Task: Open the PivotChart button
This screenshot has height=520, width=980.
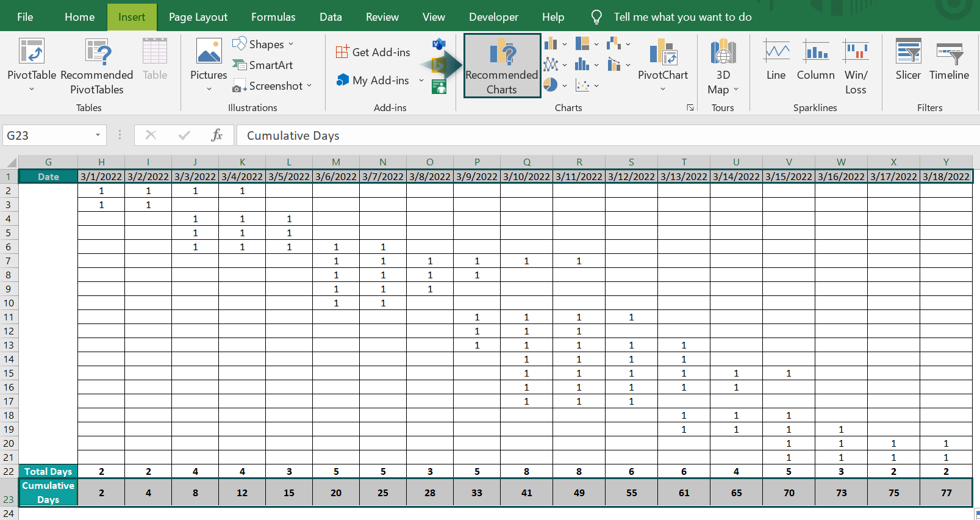Action: (x=663, y=65)
